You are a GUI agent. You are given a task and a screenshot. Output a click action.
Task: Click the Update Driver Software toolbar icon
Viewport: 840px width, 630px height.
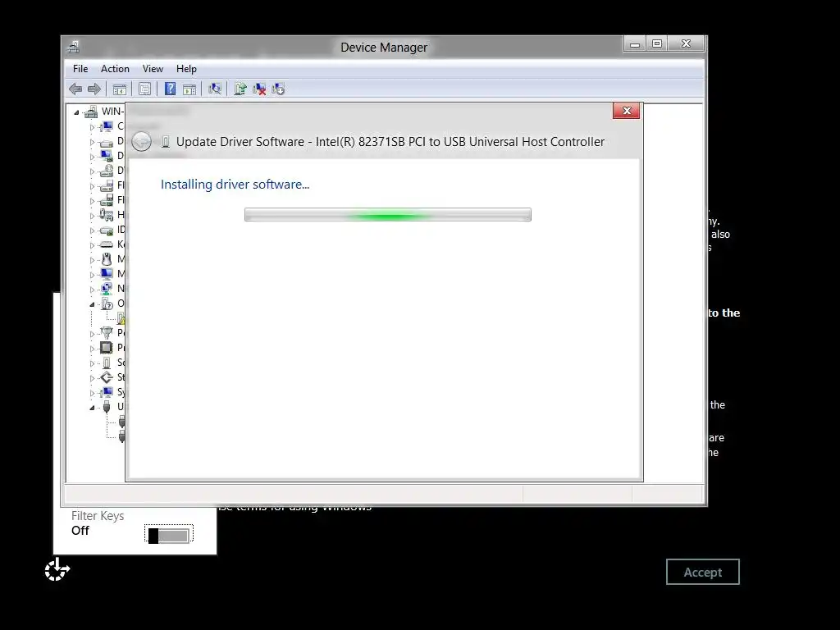coord(240,89)
